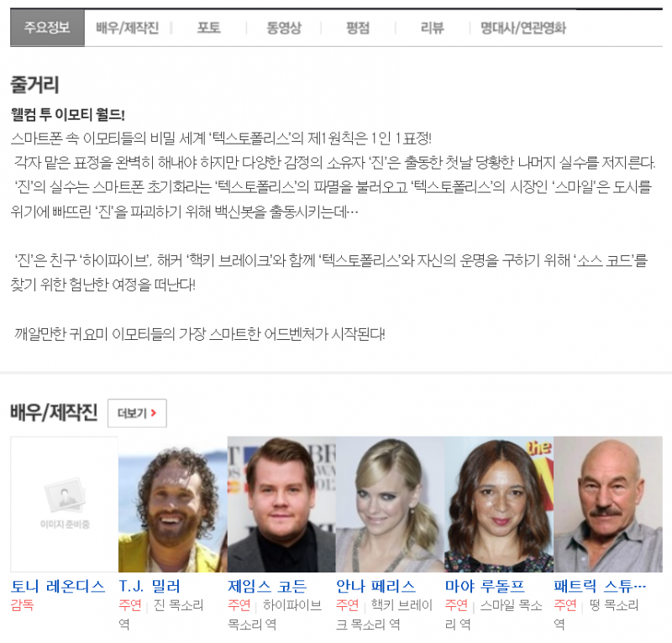Open T.J. 밀러's profile photo
The width and height of the screenshot is (672, 643).
(172, 504)
